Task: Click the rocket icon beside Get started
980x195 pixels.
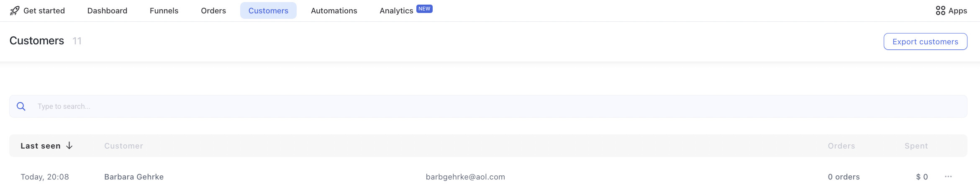Action: (15, 11)
